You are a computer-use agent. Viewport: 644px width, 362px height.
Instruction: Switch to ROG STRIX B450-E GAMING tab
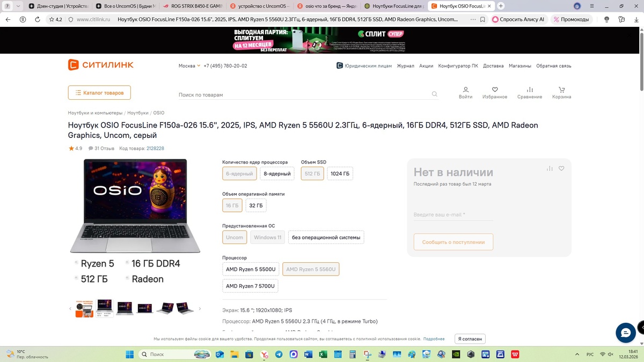pyautogui.click(x=193, y=6)
